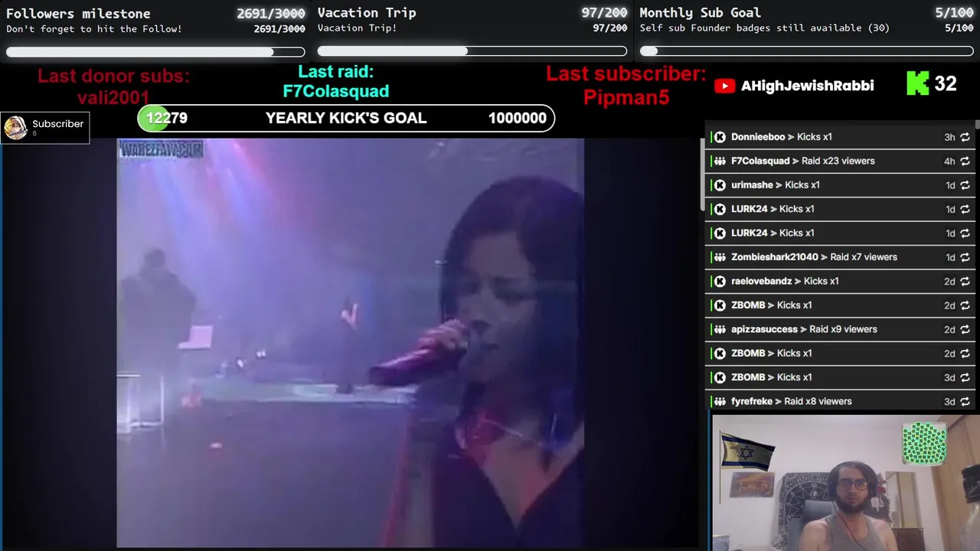Click the Yearly Kick's Goal bar
This screenshot has height=551, width=980.
point(346,118)
